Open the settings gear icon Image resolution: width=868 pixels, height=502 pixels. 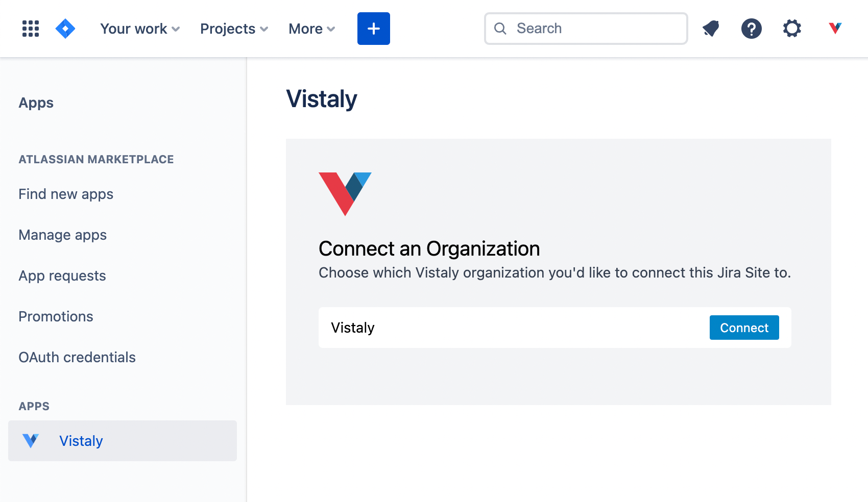[792, 29]
